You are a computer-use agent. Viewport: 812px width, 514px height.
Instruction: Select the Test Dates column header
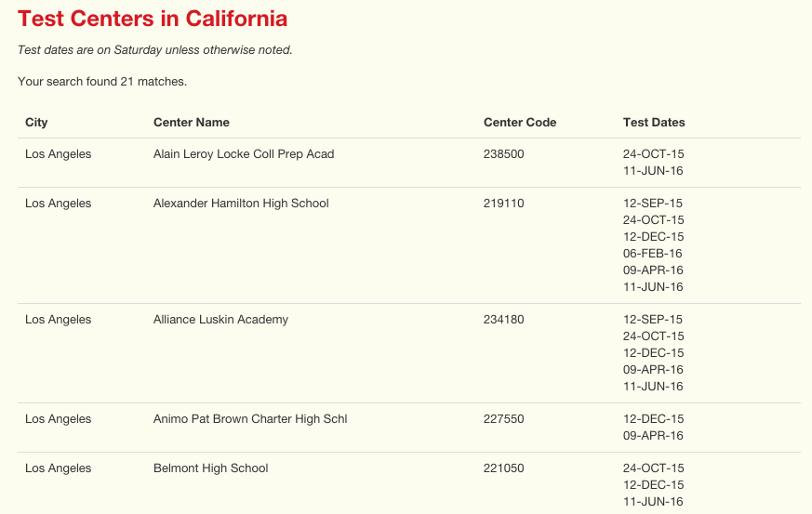[654, 122]
